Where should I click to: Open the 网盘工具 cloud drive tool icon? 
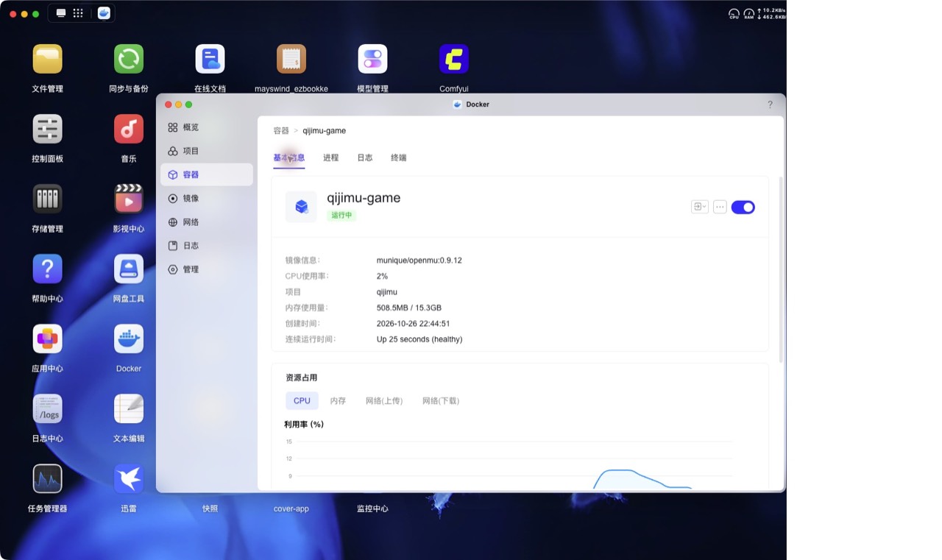[x=129, y=269]
